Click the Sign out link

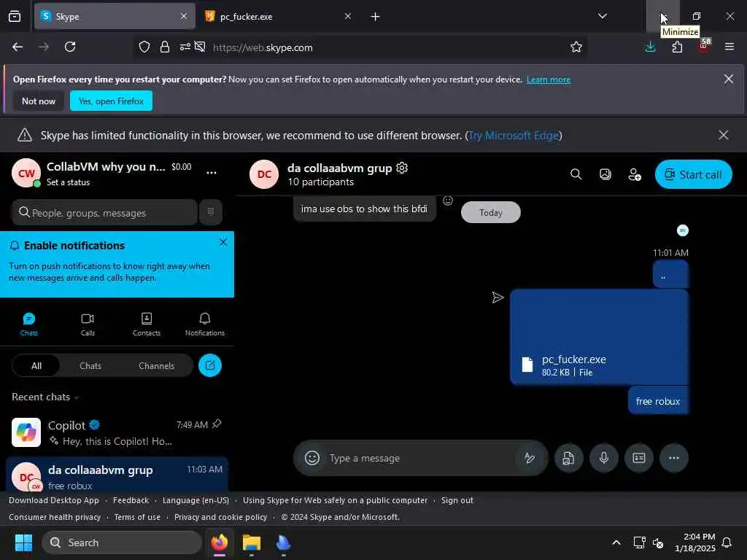point(457,500)
